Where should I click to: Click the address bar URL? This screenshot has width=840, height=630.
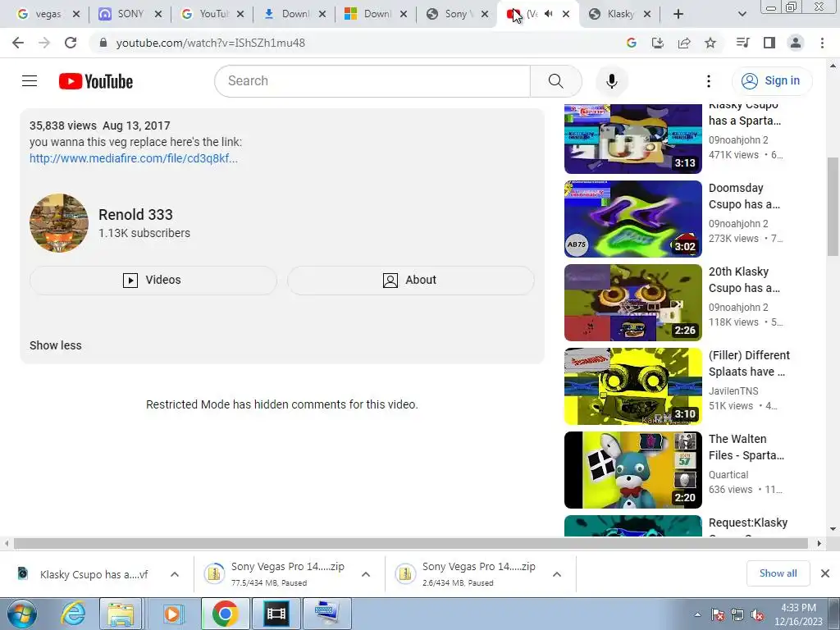coord(211,43)
